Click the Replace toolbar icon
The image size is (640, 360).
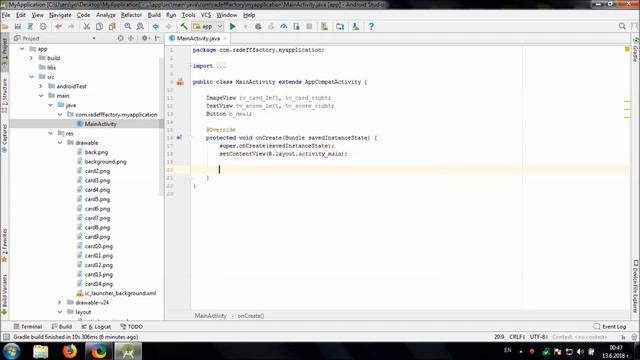tap(140, 27)
